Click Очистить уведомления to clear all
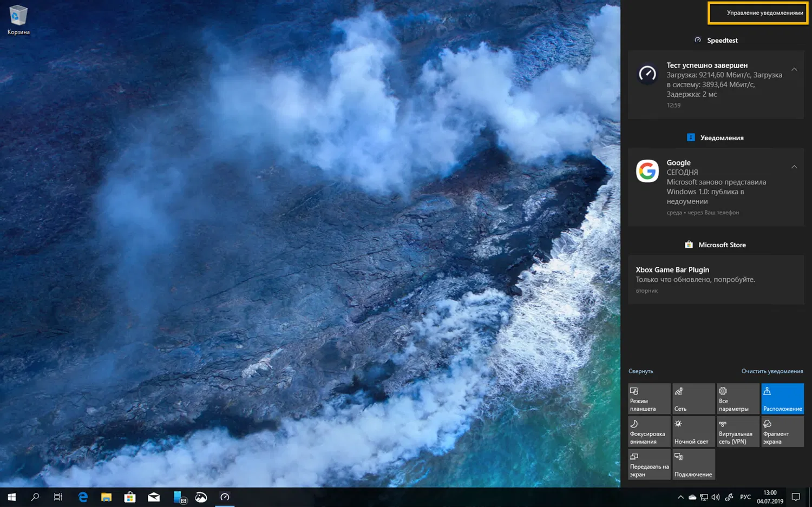This screenshot has height=507, width=812. coord(772,371)
